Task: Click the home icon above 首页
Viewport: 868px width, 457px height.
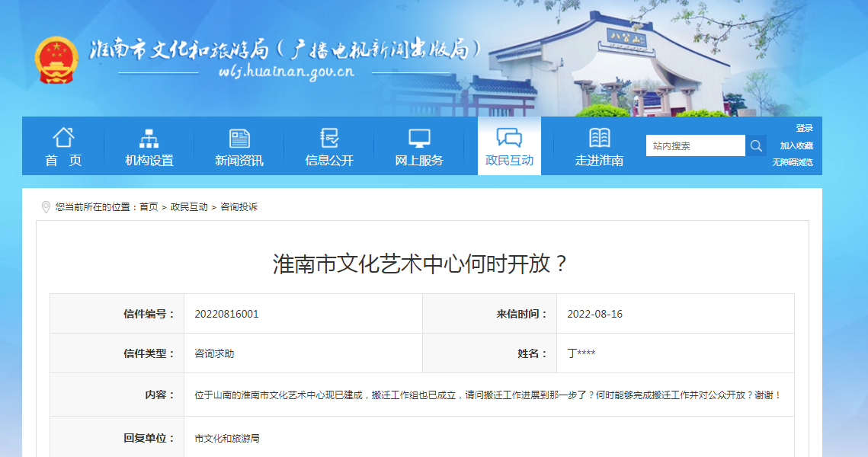Action: tap(64, 139)
